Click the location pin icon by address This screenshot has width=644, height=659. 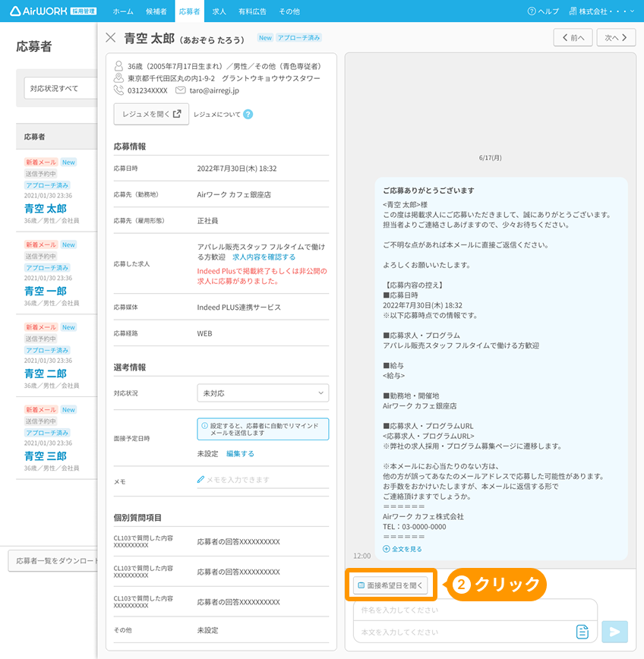coord(118,77)
